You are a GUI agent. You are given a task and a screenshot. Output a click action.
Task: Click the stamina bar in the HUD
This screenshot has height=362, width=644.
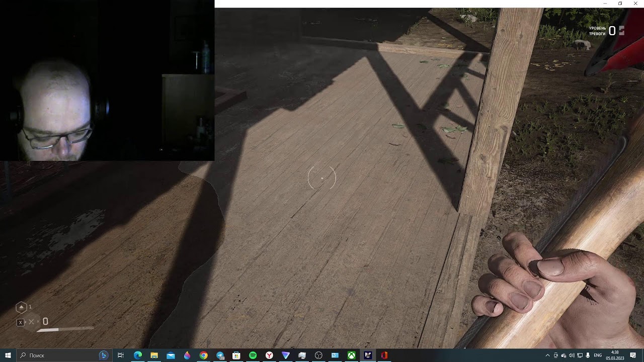click(65, 330)
